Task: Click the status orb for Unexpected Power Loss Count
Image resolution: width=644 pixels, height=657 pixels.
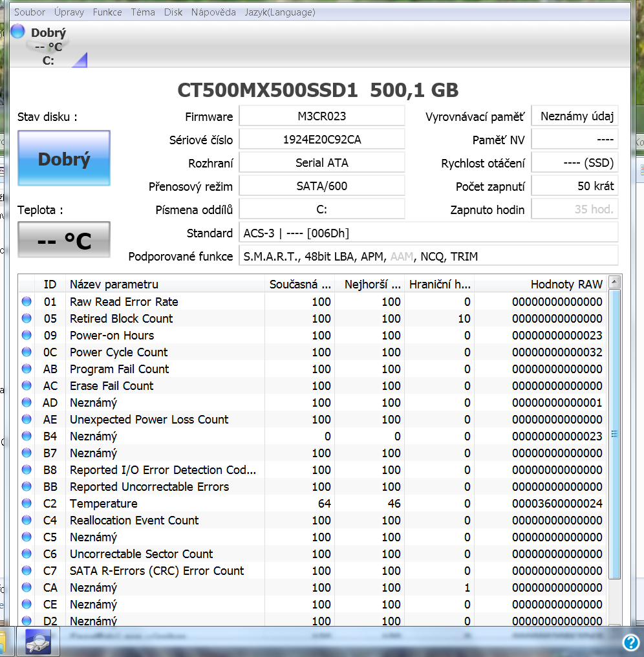Action: coord(27,419)
